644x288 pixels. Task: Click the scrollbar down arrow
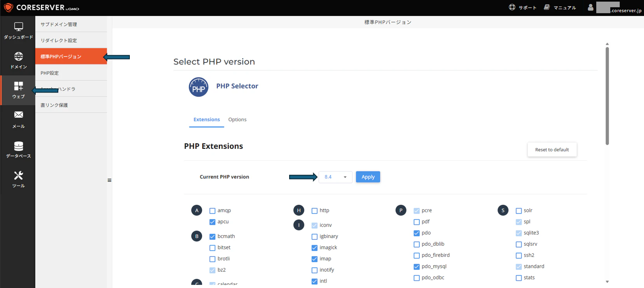pos(607,282)
